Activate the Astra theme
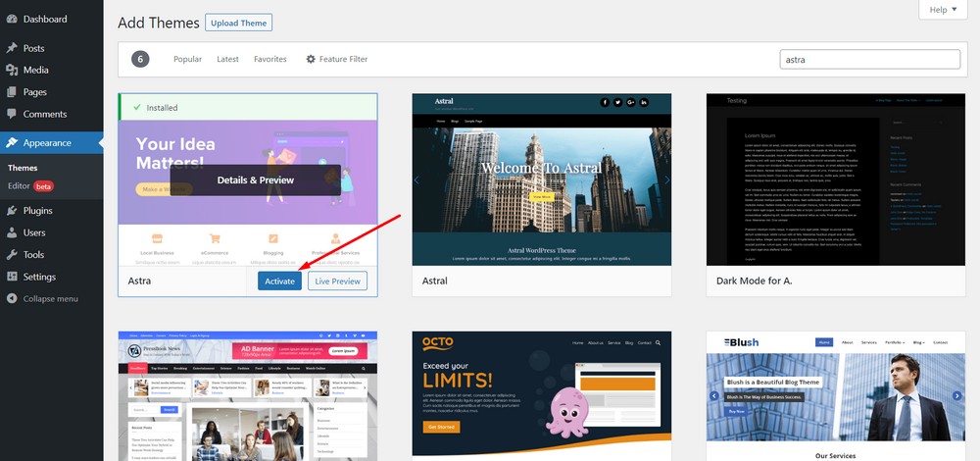Screen dimensions: 980x461 pos(279,281)
